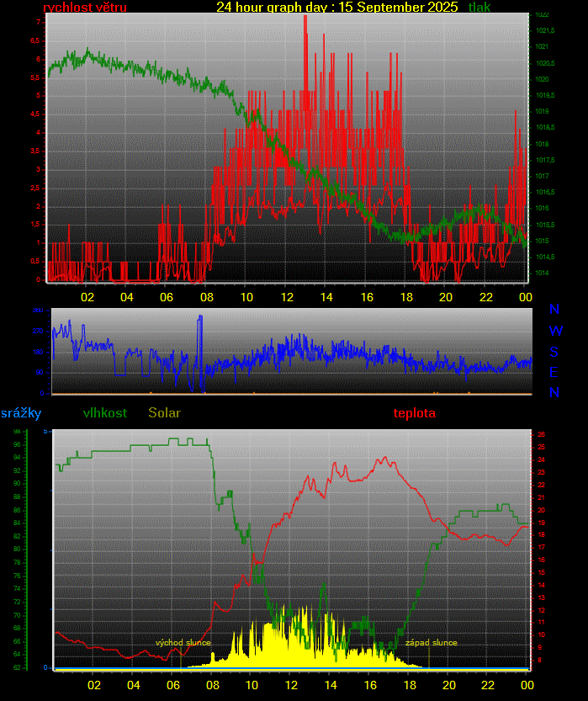588x701 pixels.
Task: Click hour '20' under the temperature graph
Action: click(x=448, y=684)
